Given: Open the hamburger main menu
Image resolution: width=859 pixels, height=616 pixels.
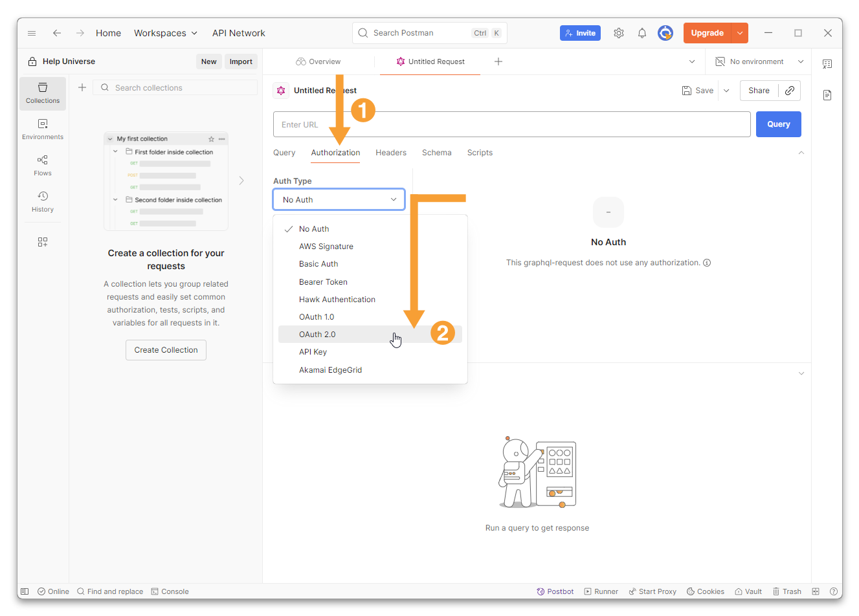Looking at the screenshot, I should [x=32, y=33].
